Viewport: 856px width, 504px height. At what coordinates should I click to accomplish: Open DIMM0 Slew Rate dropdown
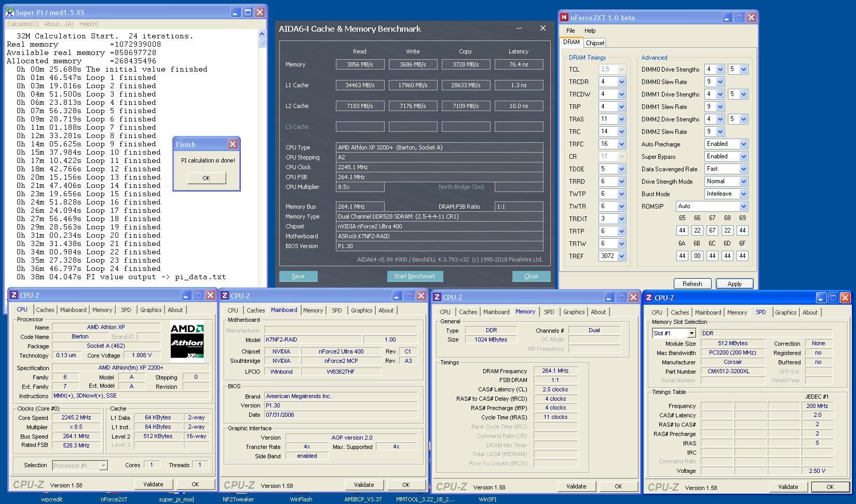tap(720, 81)
